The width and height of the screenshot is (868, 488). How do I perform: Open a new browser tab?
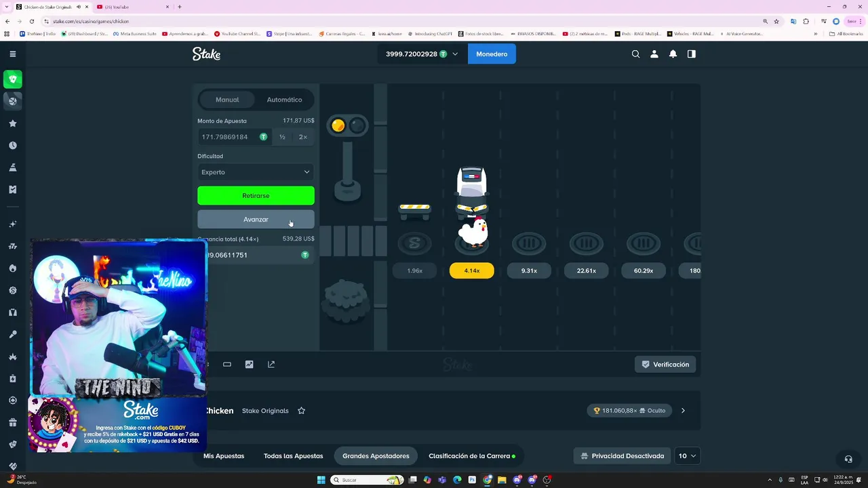pyautogui.click(x=179, y=7)
